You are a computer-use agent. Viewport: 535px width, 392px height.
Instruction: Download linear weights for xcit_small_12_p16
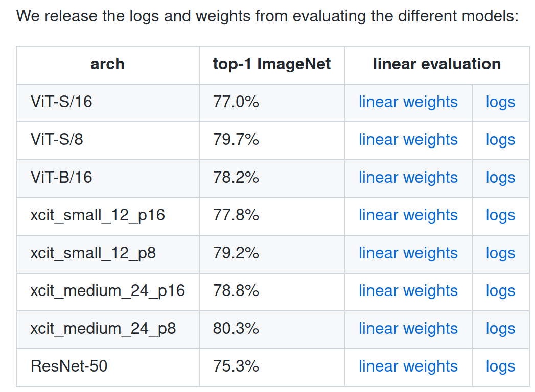(408, 215)
